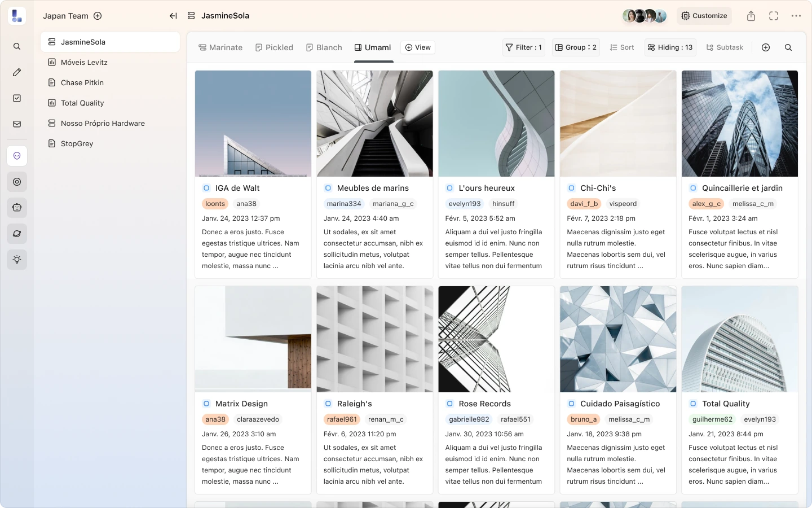Open the tasks checkmark icon in left rail
Image resolution: width=812 pixels, height=508 pixels.
click(17, 98)
